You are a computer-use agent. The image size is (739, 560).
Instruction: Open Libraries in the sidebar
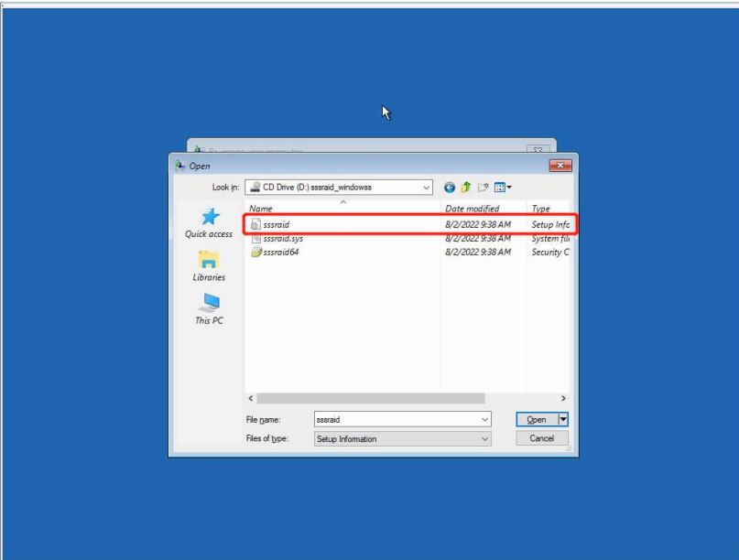[209, 266]
